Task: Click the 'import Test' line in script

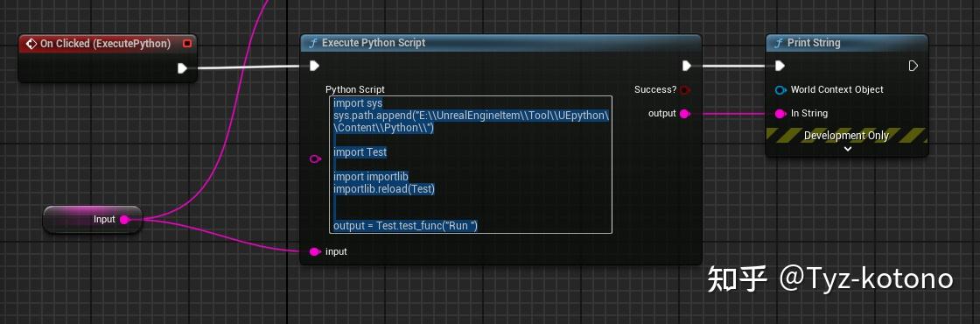Action: tap(360, 152)
